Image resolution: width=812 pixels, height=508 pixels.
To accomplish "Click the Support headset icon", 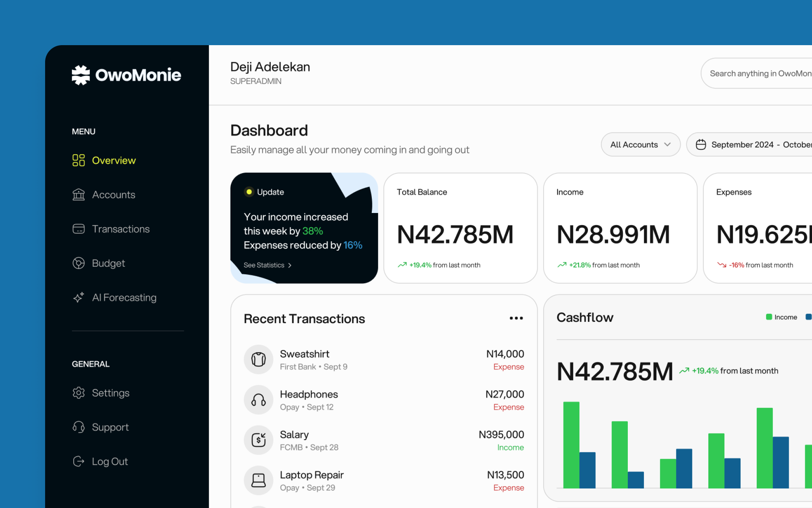I will (x=79, y=427).
